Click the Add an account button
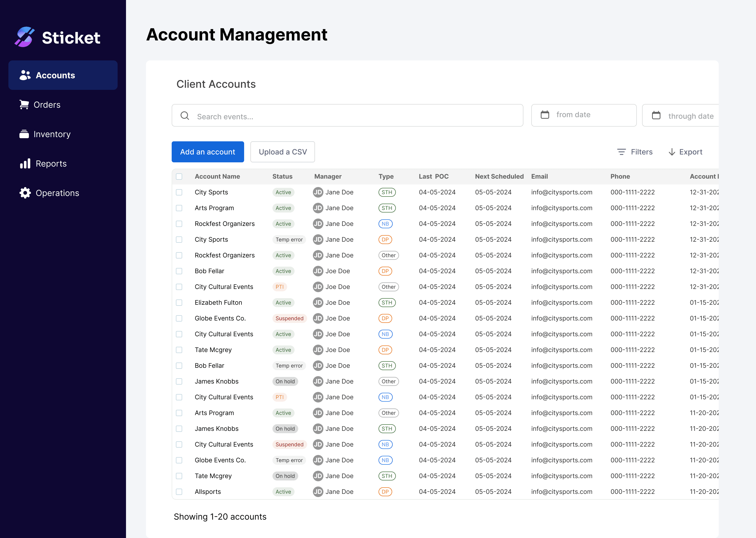Screen dimensions: 756x538 pyautogui.click(x=208, y=152)
